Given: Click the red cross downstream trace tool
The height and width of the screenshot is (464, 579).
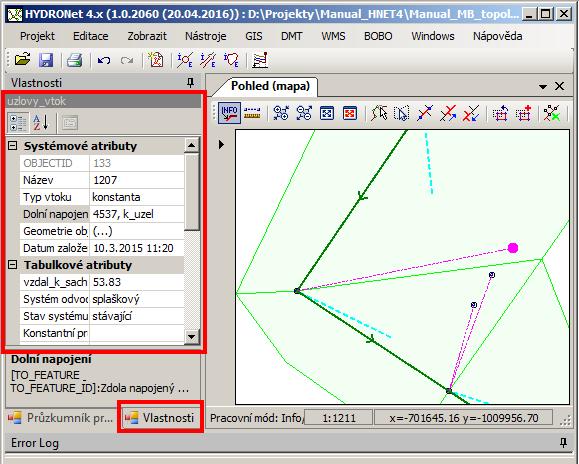Looking at the screenshot, I should click(x=471, y=113).
